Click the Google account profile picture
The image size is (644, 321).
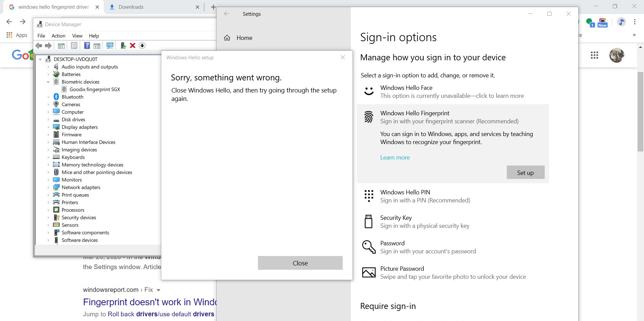point(616,55)
